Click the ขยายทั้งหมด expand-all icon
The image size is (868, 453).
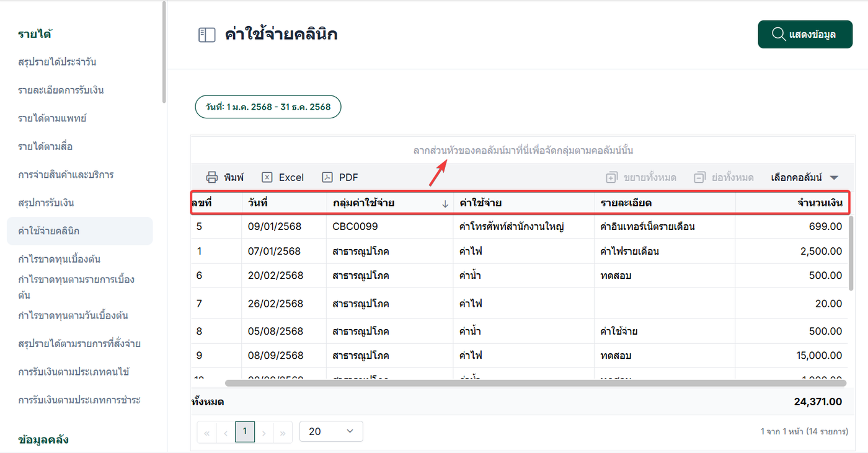pos(611,177)
